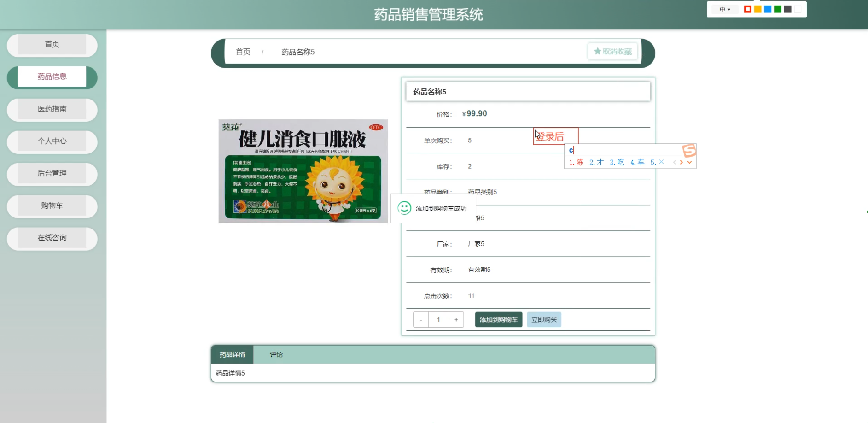Click the quantity input field
The height and width of the screenshot is (423, 868).
[438, 319]
